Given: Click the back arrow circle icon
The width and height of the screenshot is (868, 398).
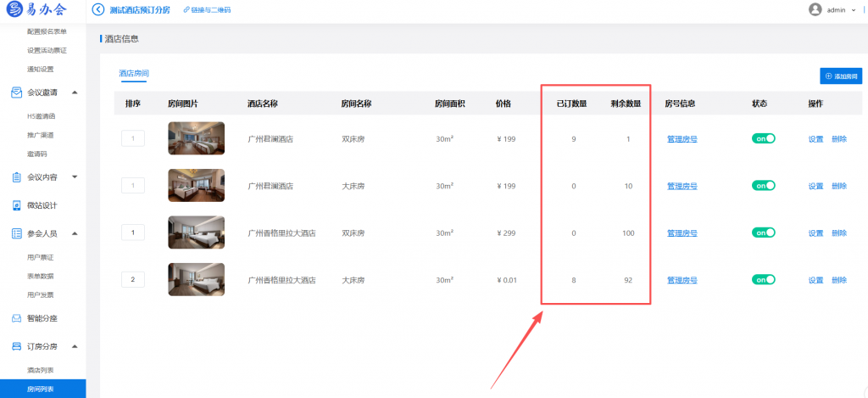Looking at the screenshot, I should [98, 10].
